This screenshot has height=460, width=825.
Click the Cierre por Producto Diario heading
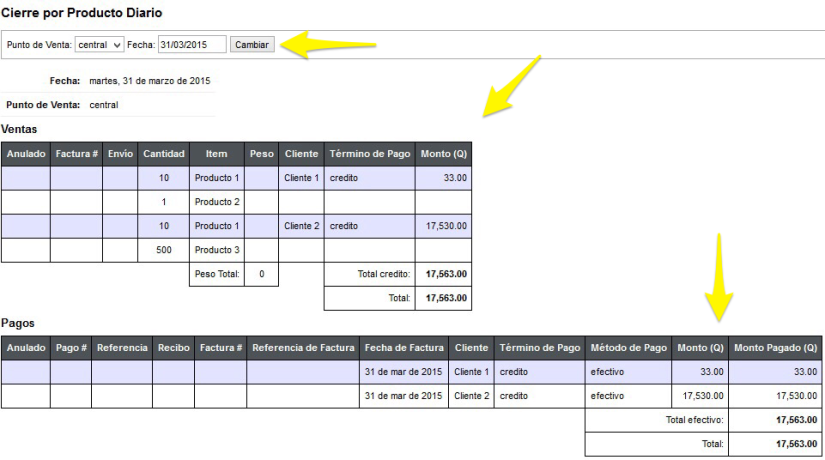82,13
